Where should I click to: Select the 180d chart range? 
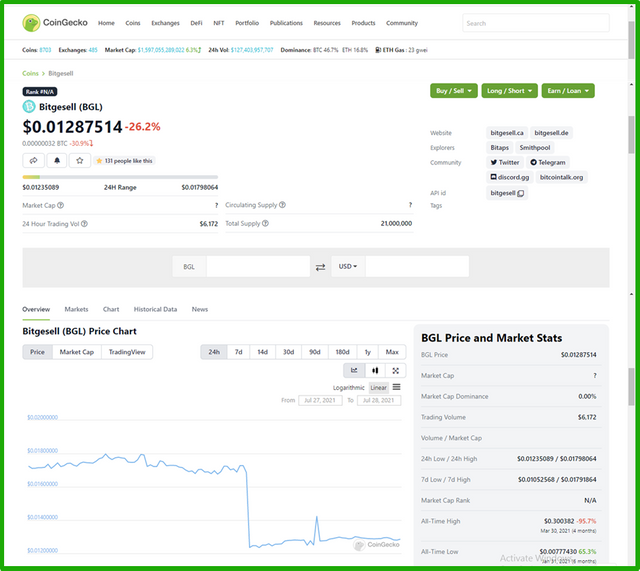pyautogui.click(x=342, y=352)
